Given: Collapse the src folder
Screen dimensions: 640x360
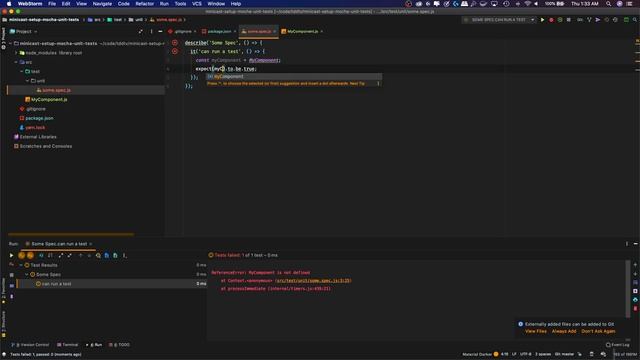Looking at the screenshot, I should [16, 62].
